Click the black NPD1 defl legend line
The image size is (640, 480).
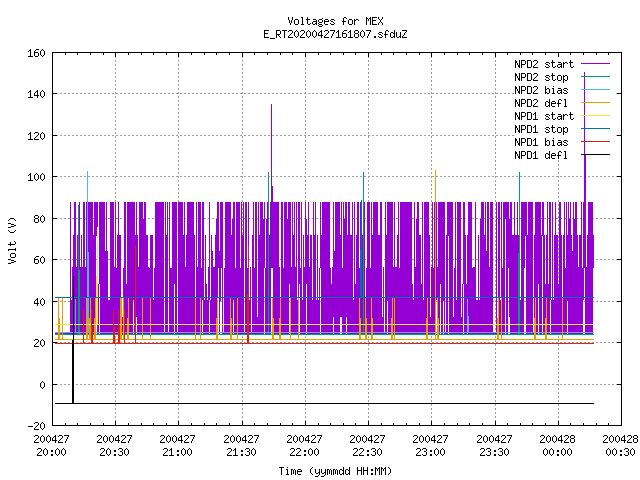[596, 155]
